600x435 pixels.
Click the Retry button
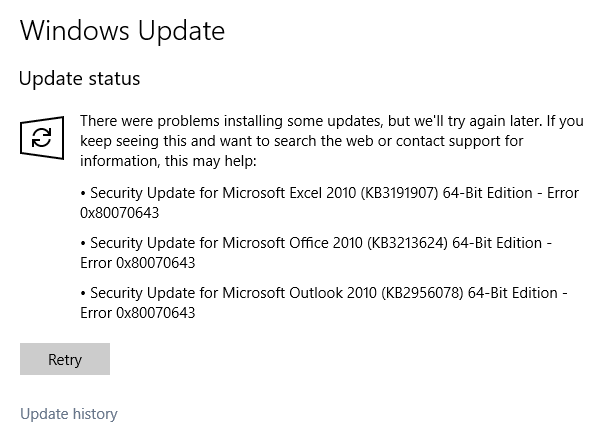(x=65, y=359)
